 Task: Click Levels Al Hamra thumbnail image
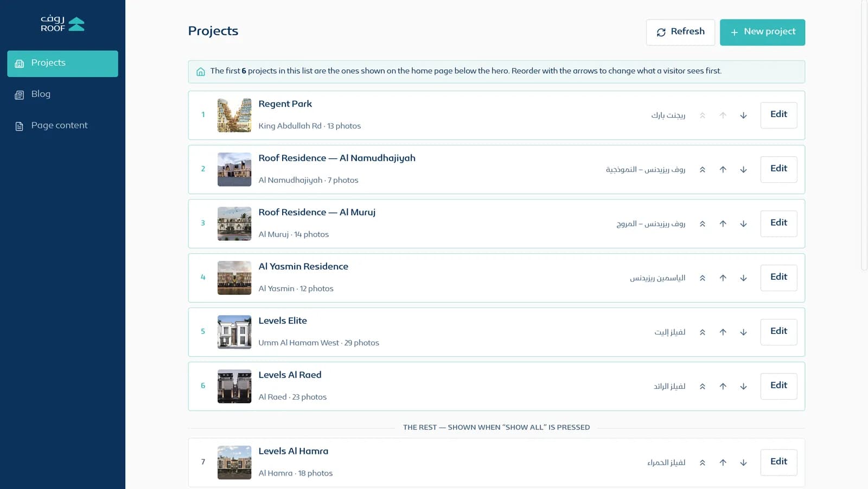[x=234, y=462]
